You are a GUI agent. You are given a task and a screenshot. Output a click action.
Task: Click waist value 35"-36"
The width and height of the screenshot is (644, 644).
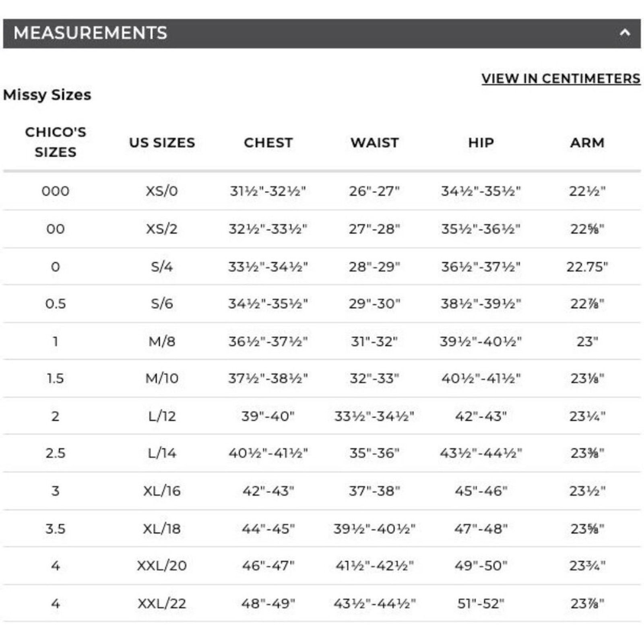(374, 453)
